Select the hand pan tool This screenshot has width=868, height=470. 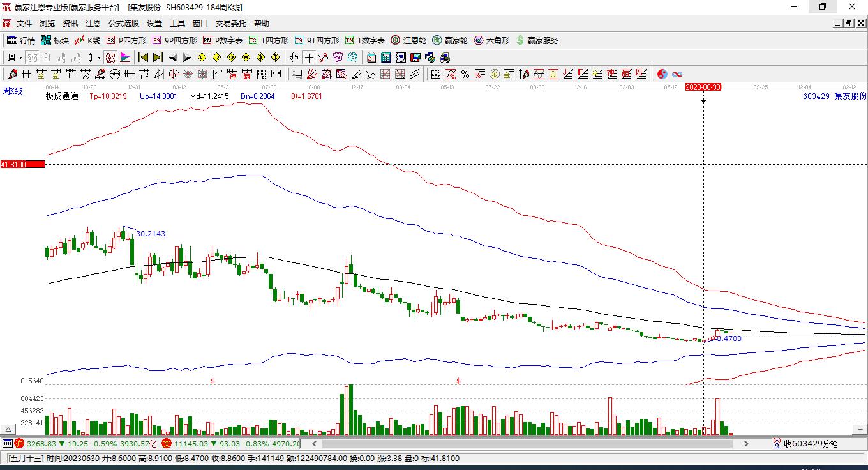[x=294, y=57]
